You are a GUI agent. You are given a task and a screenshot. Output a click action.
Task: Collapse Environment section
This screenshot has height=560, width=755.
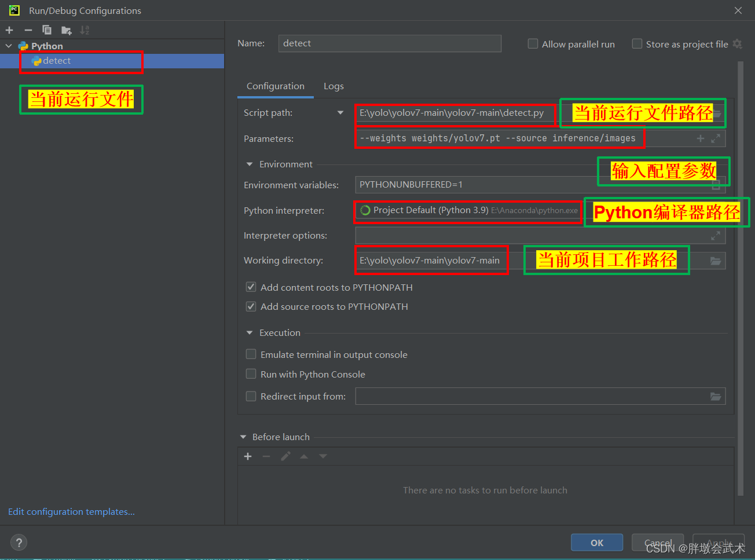coord(250,164)
